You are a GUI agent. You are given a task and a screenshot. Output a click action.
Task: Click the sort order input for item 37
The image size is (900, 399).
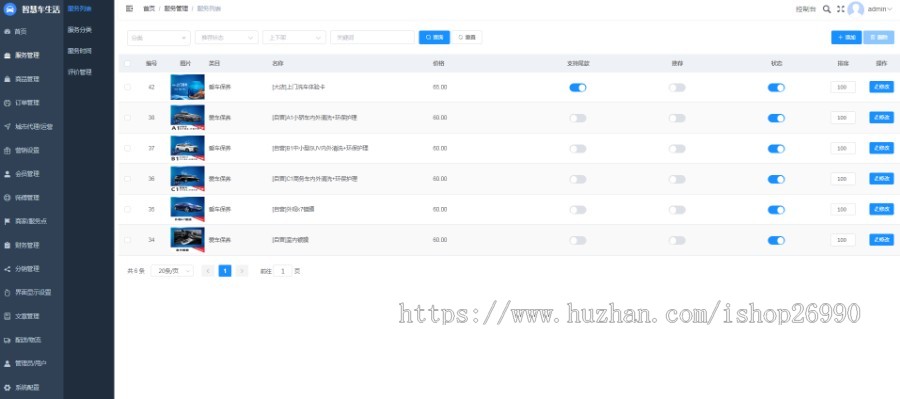pyautogui.click(x=843, y=148)
